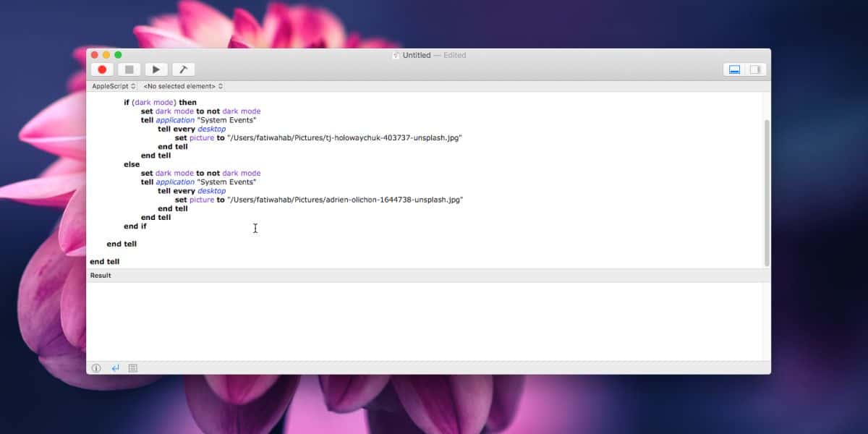
Task: Zoom the window with the green button
Action: (118, 55)
